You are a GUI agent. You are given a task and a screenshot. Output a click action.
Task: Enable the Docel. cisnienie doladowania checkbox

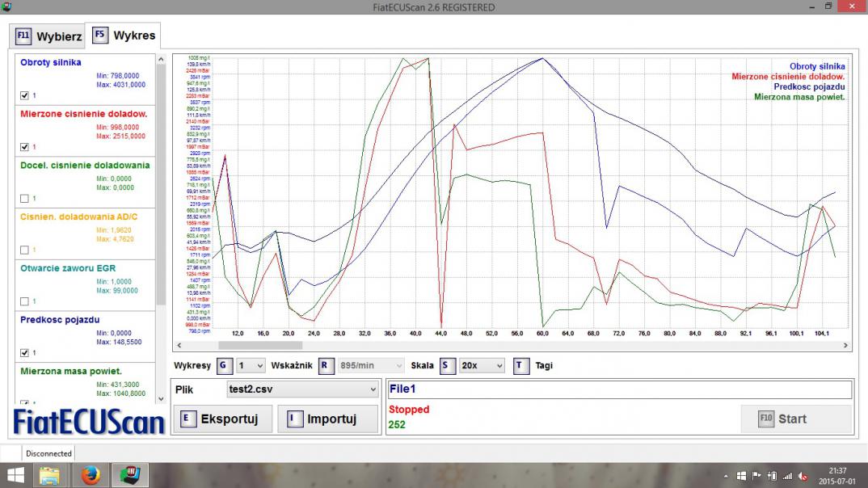[24, 198]
